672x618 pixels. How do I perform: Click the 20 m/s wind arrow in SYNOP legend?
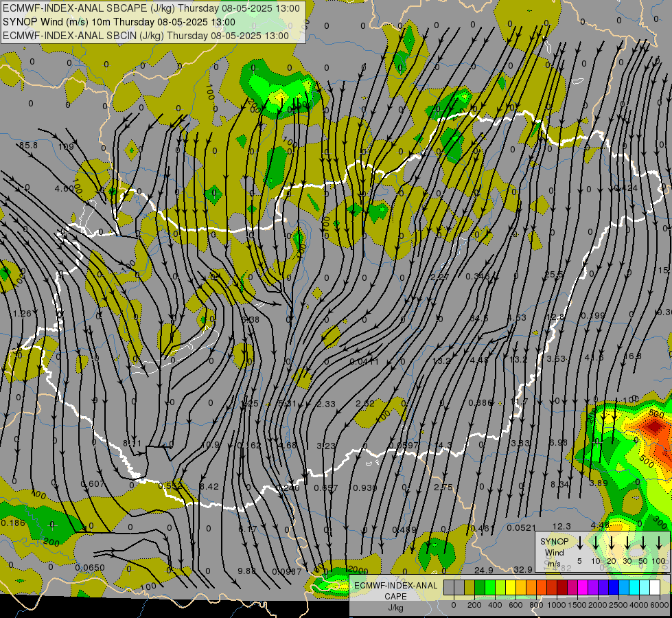[x=612, y=542]
